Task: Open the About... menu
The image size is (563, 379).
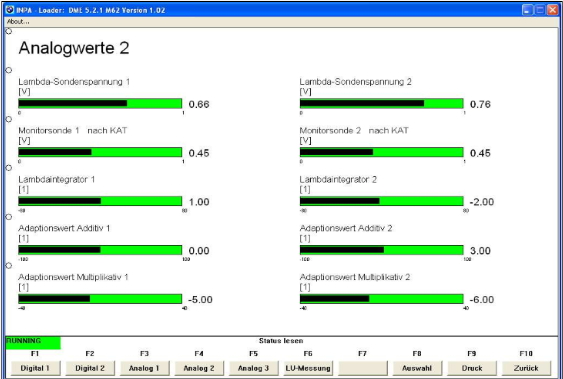Action: pyautogui.click(x=18, y=22)
